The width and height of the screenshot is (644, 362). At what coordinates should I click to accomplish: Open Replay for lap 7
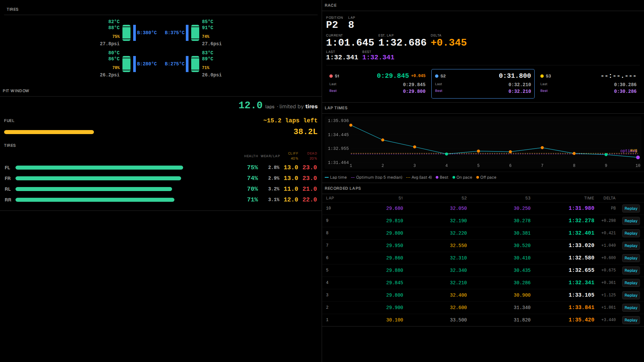631,246
